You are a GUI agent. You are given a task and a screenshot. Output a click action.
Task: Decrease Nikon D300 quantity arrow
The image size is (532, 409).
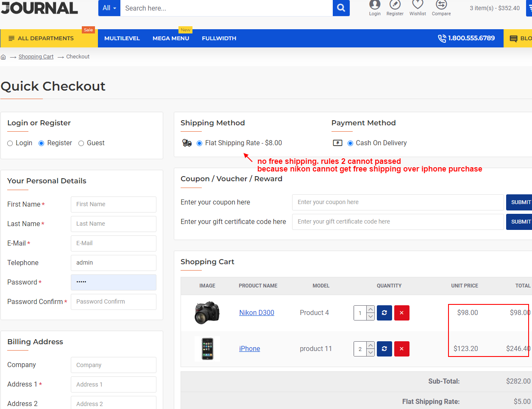tap(370, 317)
